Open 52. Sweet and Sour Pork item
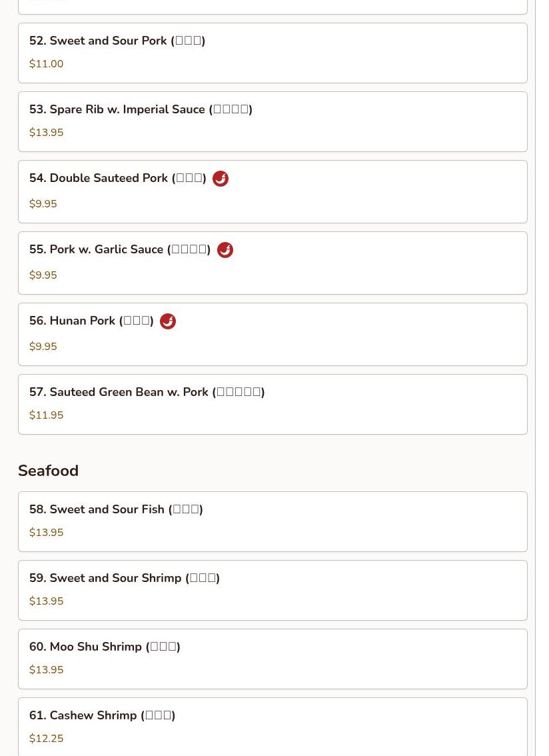549x756 pixels. tap(273, 53)
